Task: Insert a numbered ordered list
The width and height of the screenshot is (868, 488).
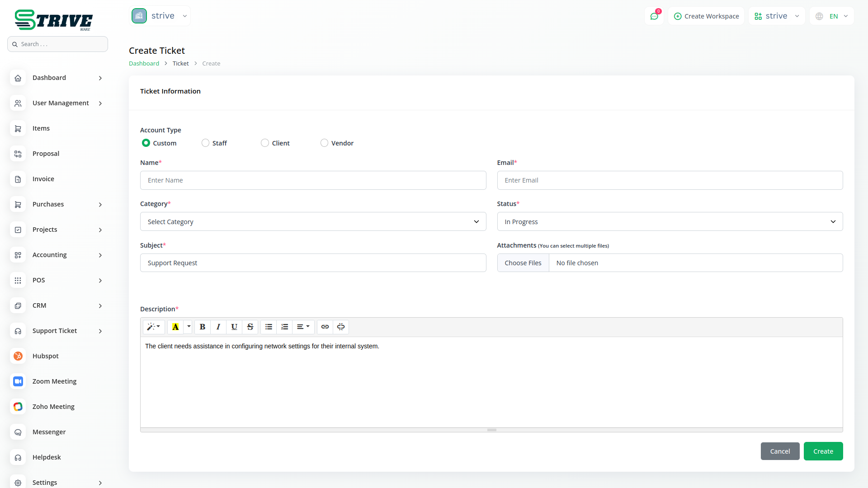Action: pyautogui.click(x=284, y=327)
